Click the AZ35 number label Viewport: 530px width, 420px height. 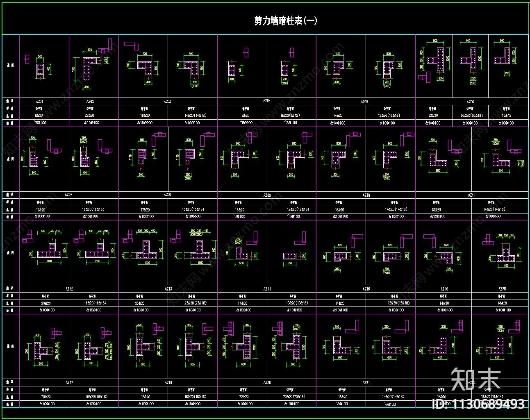pos(502,289)
